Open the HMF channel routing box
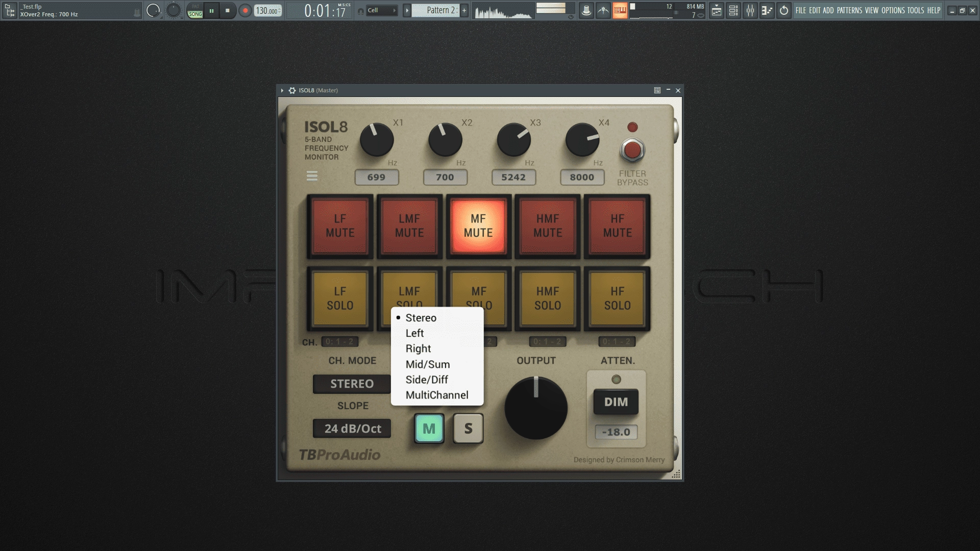The image size is (980, 551). click(x=548, y=342)
